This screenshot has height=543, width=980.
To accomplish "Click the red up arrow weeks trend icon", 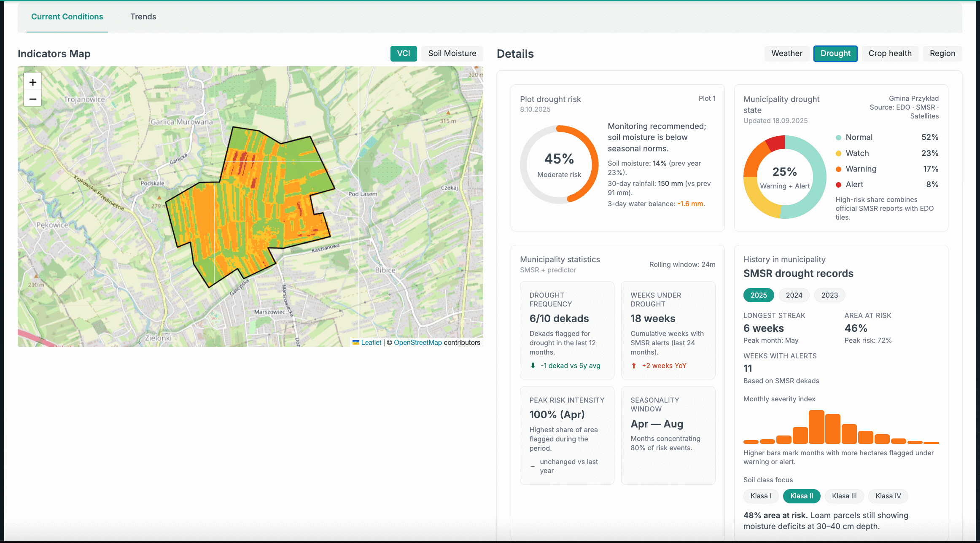I will point(634,366).
